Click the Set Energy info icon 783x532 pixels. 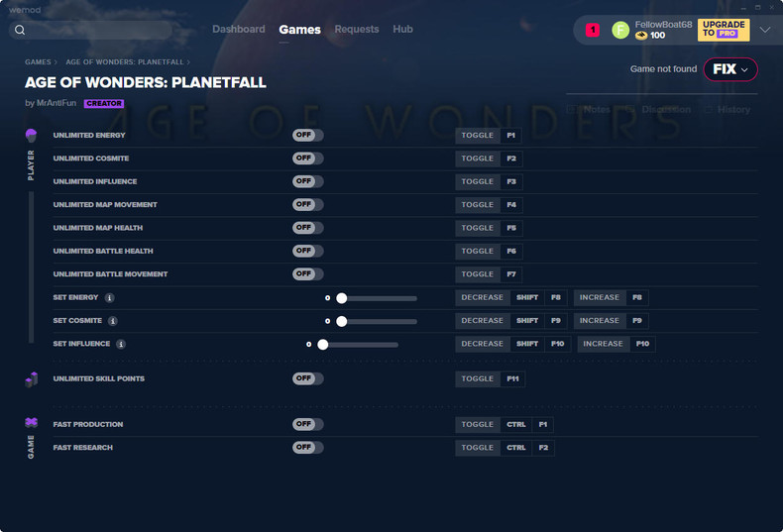tap(109, 298)
